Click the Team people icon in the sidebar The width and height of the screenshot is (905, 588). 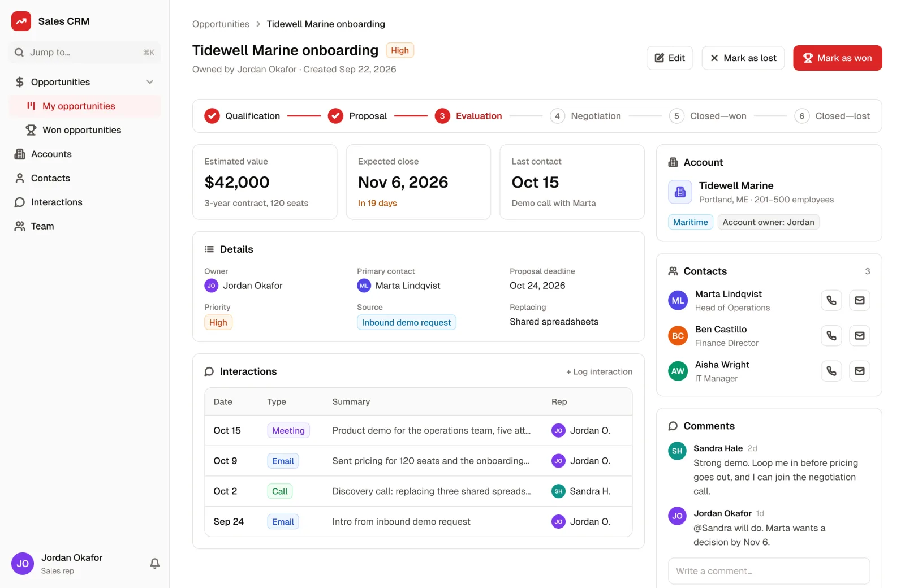[x=20, y=226]
